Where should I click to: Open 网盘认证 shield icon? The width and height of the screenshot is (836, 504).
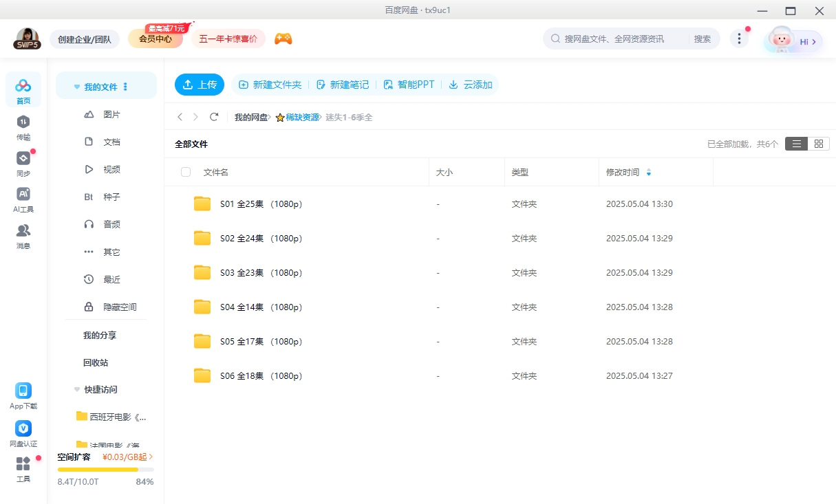[x=23, y=429]
